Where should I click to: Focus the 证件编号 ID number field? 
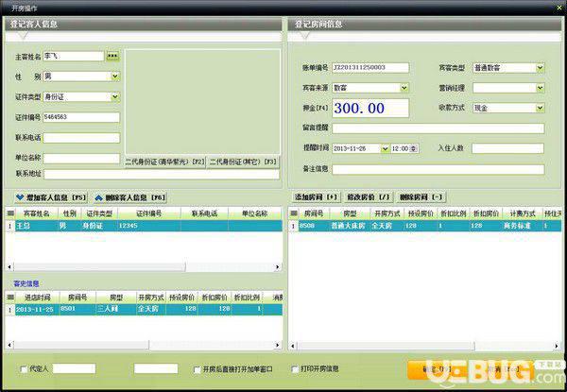coord(81,117)
